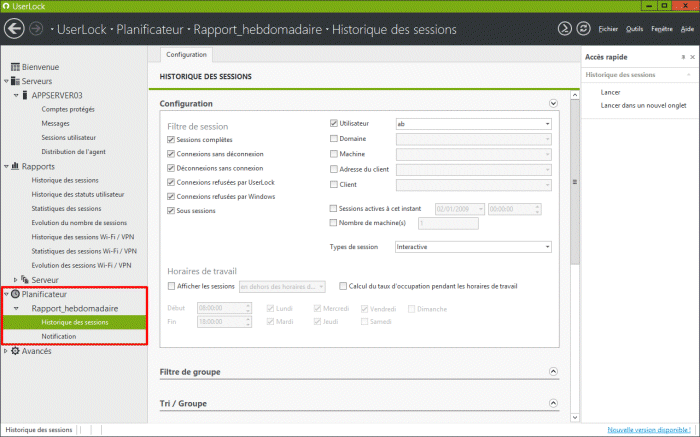Screen dimensions: 700x437
Task: Check Afficher les sessions option
Action: point(171,286)
